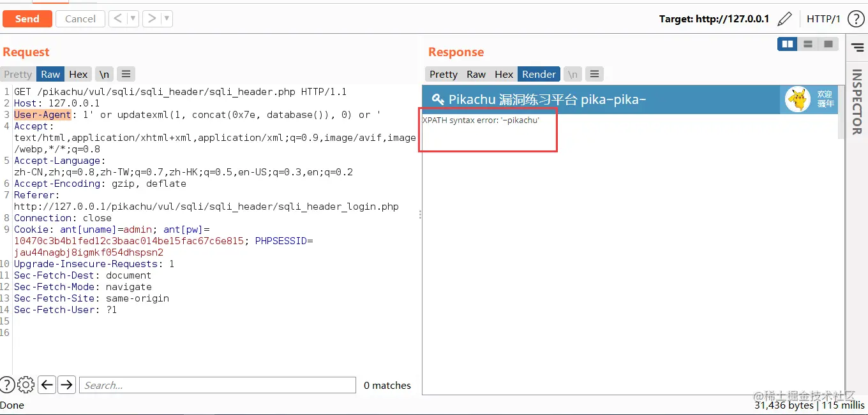Click the '31,436 bytes | 115 millis' status
Screen dimensions: 868x415
click(809, 405)
